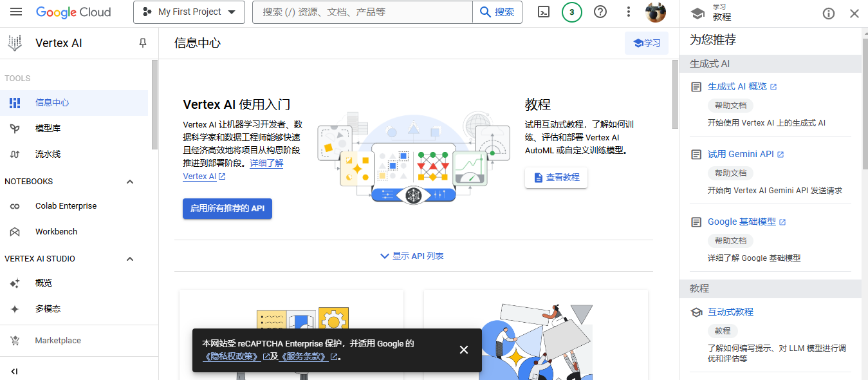Open the help question mark icon

[x=600, y=12]
